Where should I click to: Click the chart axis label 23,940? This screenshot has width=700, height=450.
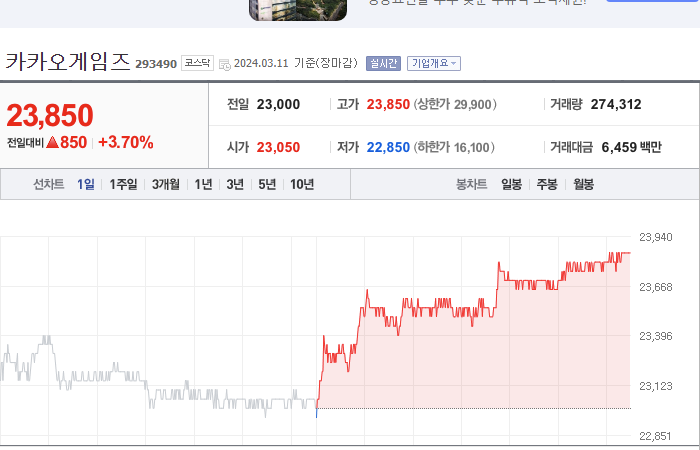(655, 237)
